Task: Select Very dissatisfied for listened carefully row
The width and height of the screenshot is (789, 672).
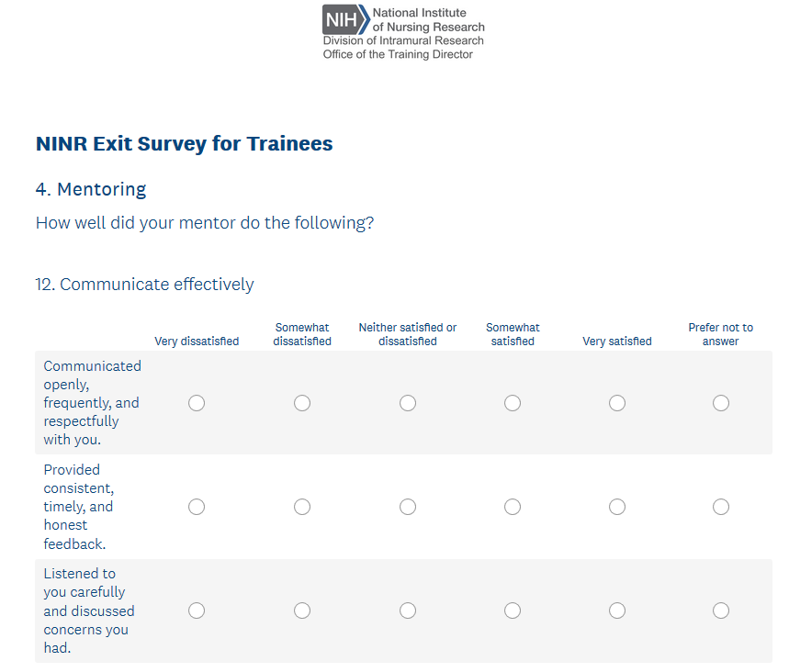Action: (x=197, y=610)
